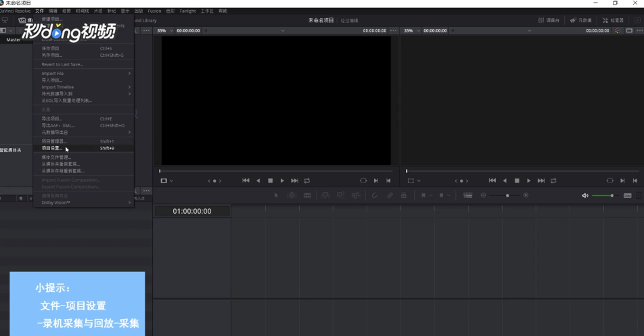Viewport: 644px width, 336px height.
Task: Toggle loop playback in timeline viewer
Action: point(553,181)
